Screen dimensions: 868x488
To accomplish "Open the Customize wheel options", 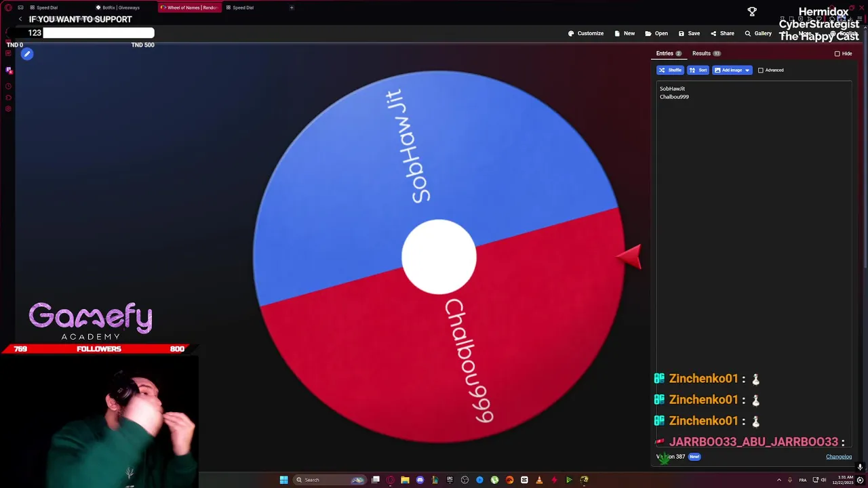I will click(586, 33).
